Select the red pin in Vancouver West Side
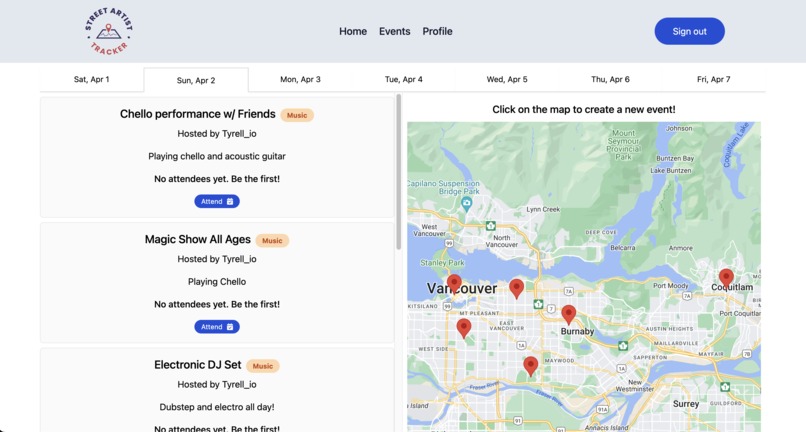The image size is (806, 432). tap(464, 328)
